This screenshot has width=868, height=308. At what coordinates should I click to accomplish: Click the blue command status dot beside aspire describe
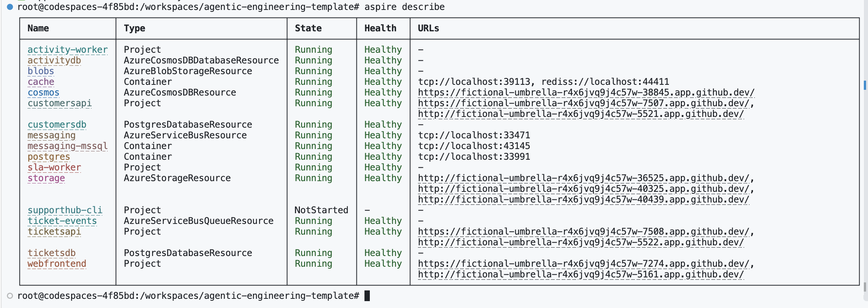click(x=10, y=7)
